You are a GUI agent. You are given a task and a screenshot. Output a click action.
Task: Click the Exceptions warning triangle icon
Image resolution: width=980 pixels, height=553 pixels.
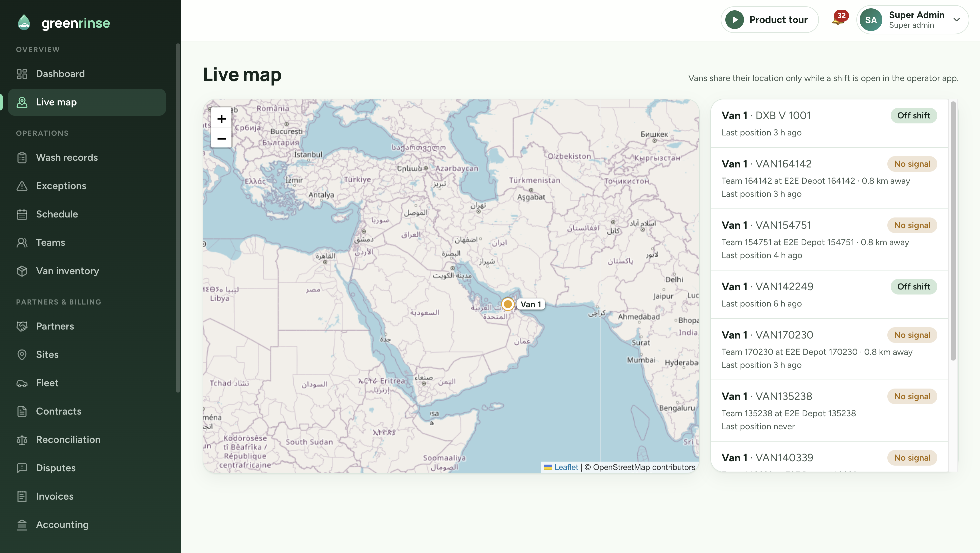tap(22, 186)
